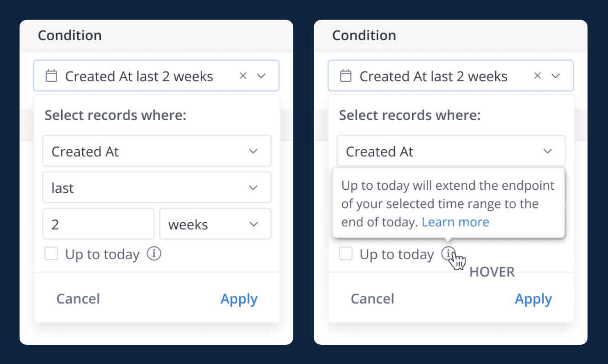608x364 pixels.
Task: Click Cancel in the left panel
Action: (x=78, y=299)
